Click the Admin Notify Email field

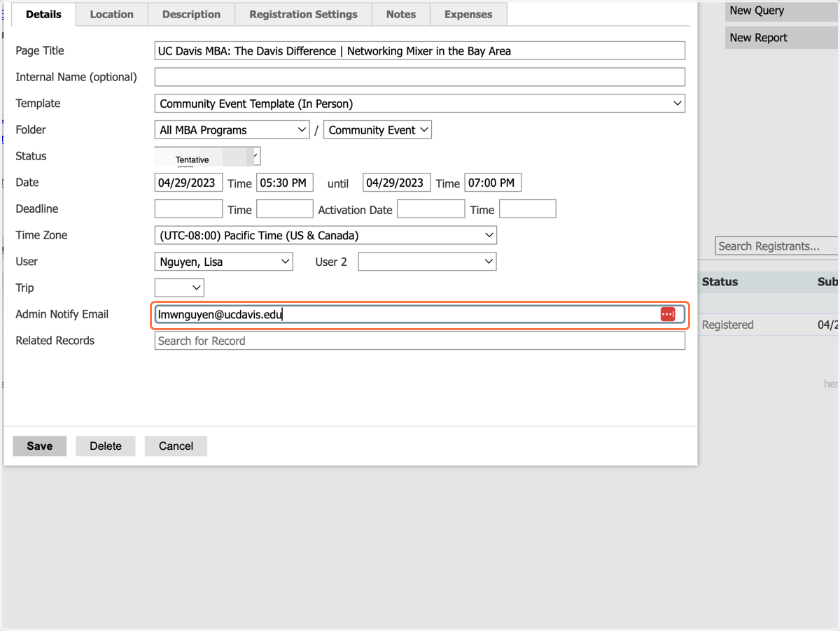(x=419, y=315)
